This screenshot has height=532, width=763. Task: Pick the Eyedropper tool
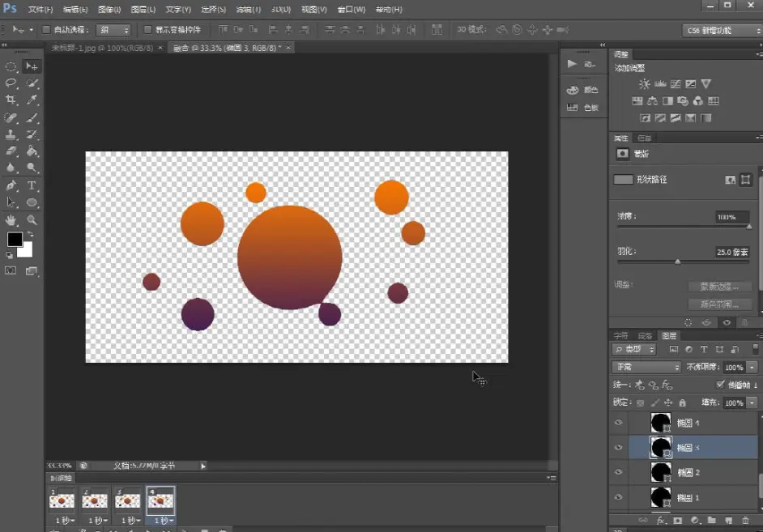(32, 100)
